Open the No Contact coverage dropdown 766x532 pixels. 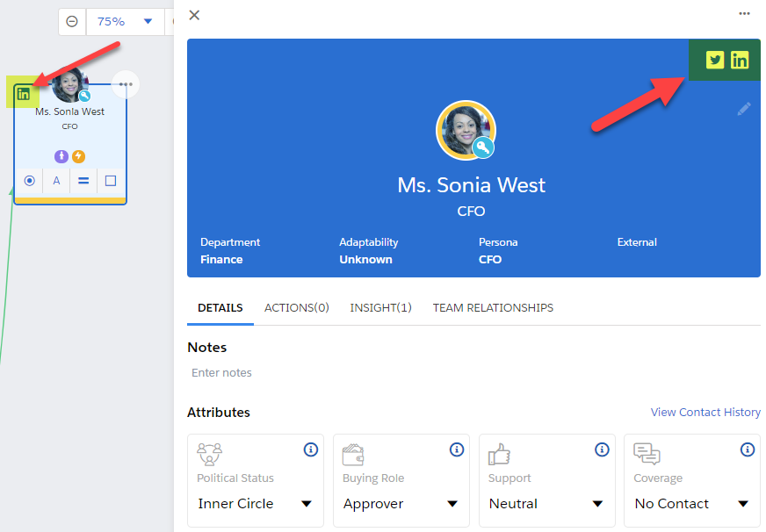coord(691,504)
